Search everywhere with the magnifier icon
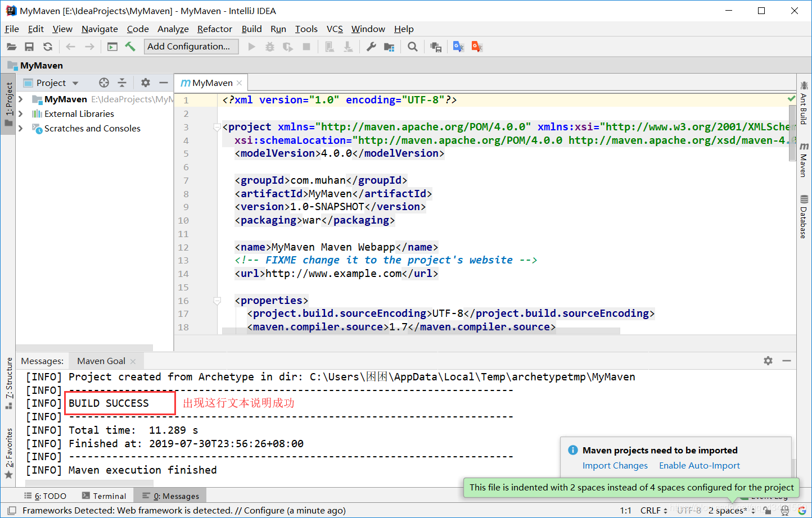 [x=413, y=47]
